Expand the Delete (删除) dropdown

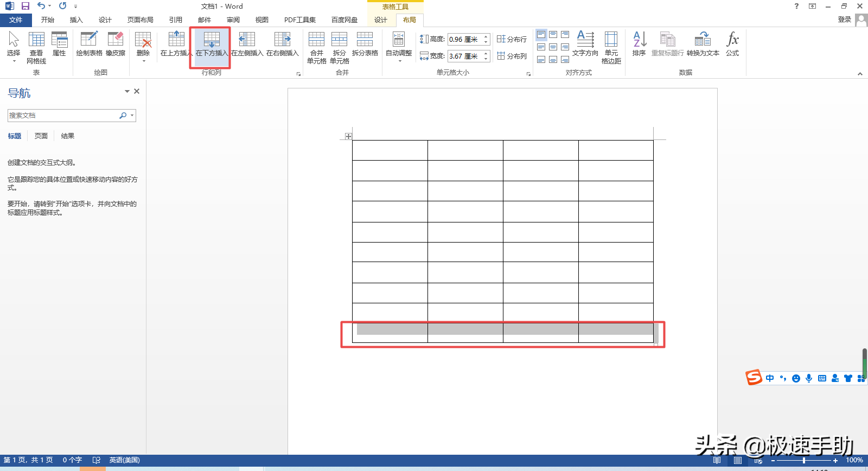(x=143, y=61)
